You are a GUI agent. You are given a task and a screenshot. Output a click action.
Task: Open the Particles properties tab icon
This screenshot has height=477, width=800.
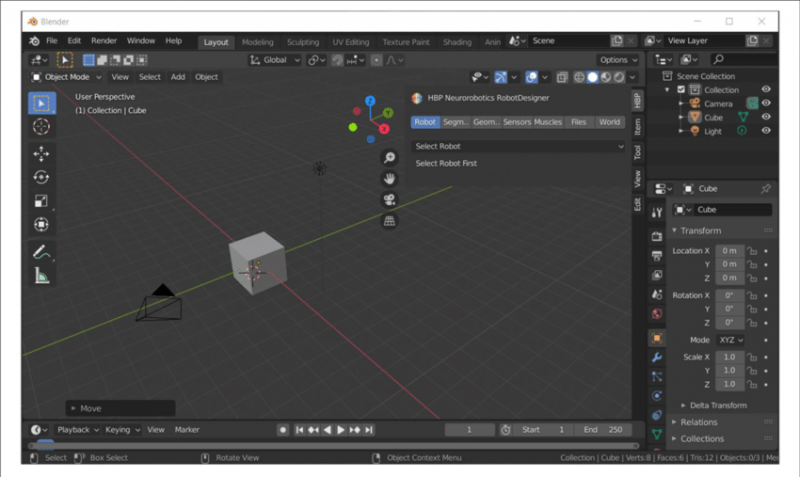coord(657,376)
